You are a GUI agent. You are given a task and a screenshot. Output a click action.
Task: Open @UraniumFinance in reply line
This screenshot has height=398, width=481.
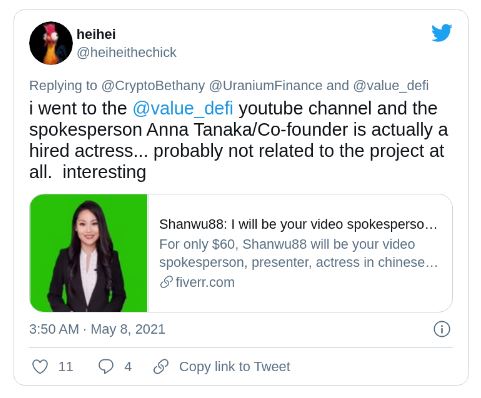click(266, 86)
